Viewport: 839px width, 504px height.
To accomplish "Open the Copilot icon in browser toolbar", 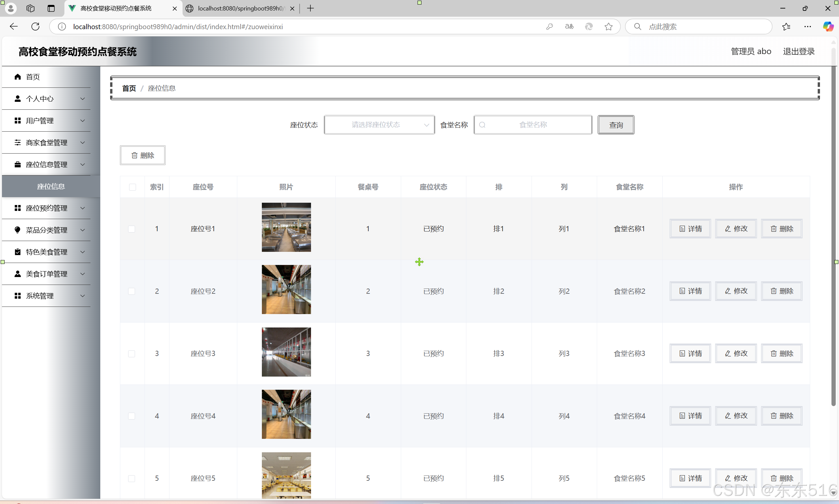I will (828, 27).
